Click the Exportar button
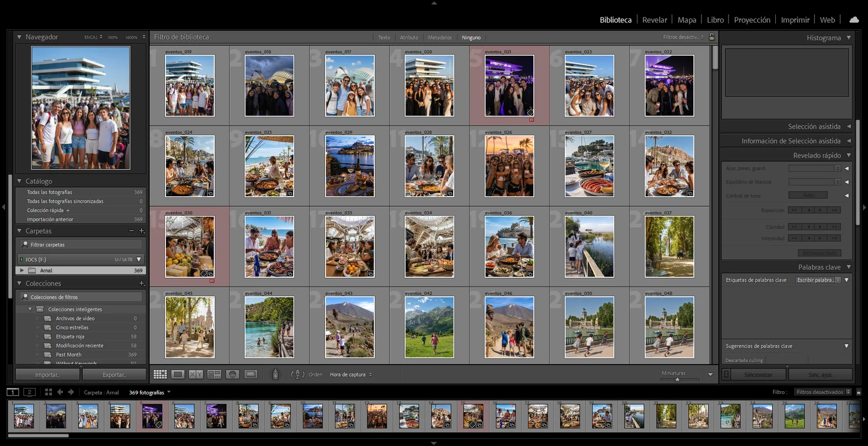 [114, 374]
